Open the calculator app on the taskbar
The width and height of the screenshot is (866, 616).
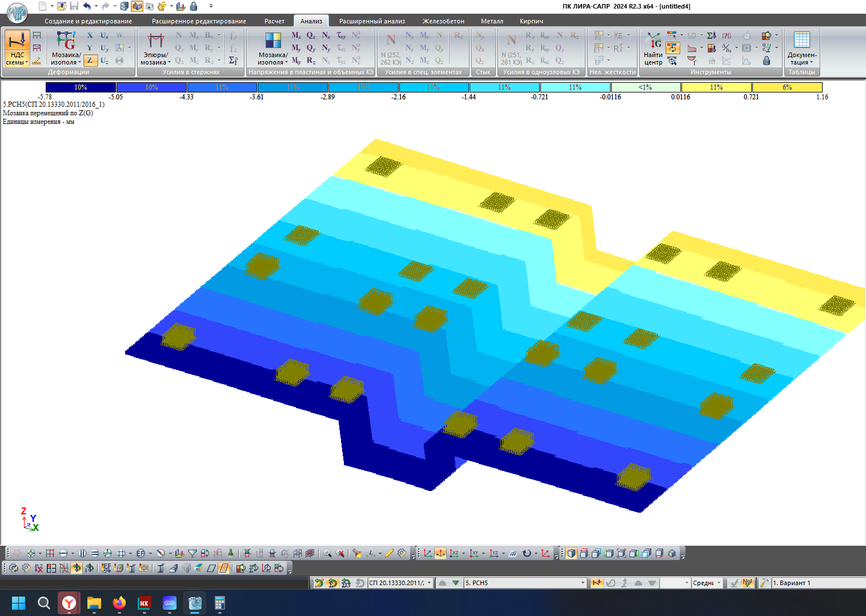tap(220, 603)
